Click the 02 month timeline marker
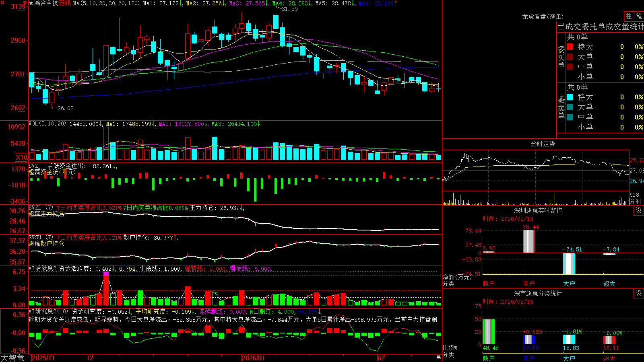The width and height of the screenshot is (644, 362). [x=381, y=358]
